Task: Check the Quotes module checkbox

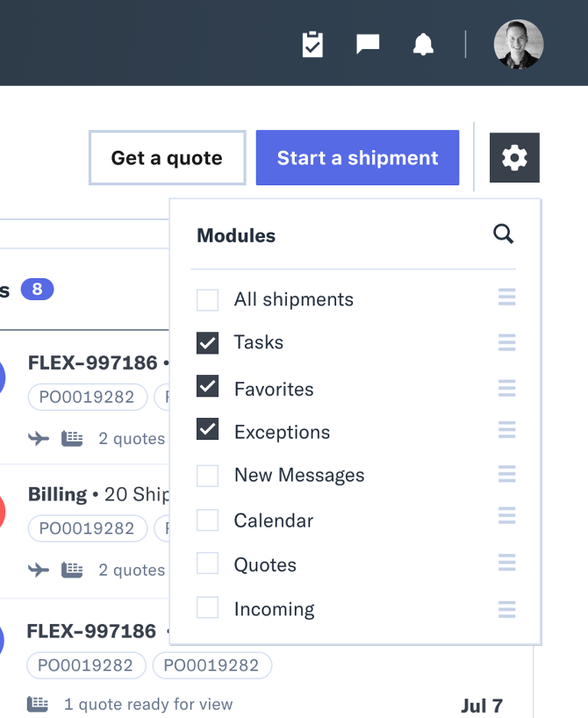Action: coord(207,564)
